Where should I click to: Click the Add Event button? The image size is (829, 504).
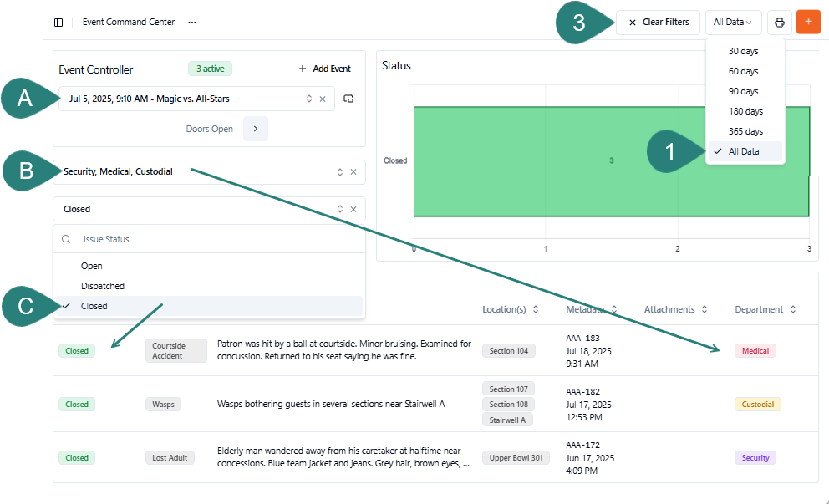click(x=324, y=69)
